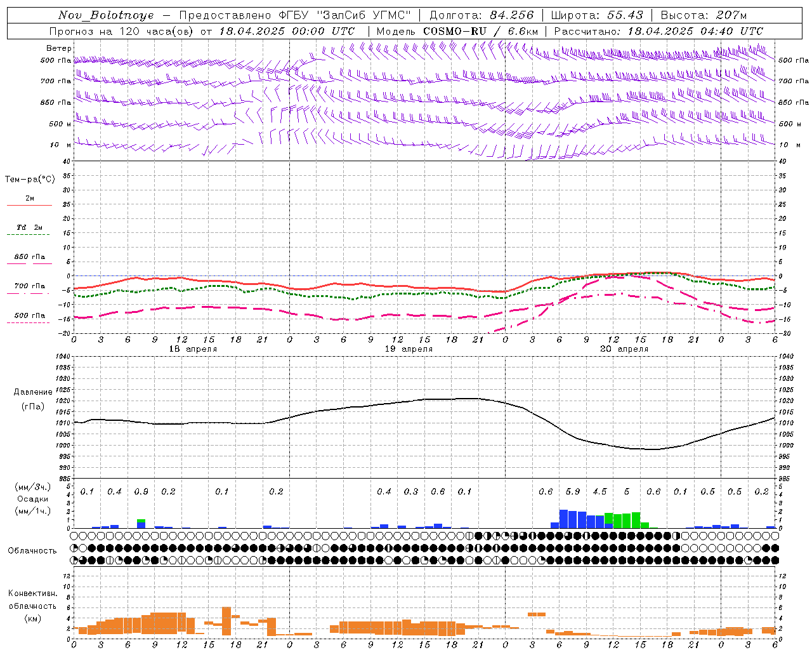This screenshot has width=812, height=650.
Task: Click the Давление pressure panel label
Action: click(33, 392)
